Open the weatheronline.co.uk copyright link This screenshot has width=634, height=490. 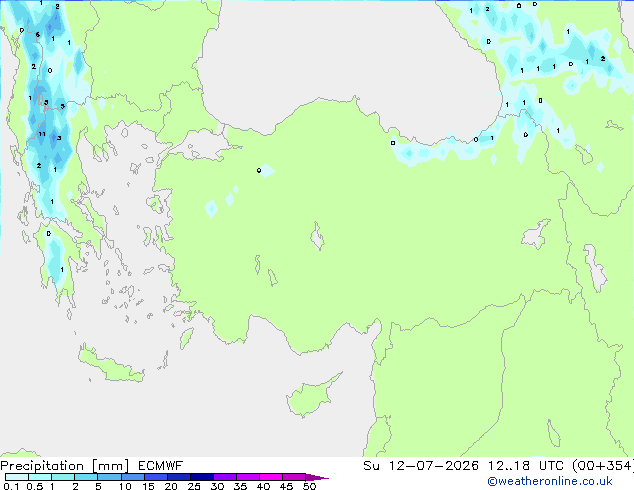coord(549,481)
